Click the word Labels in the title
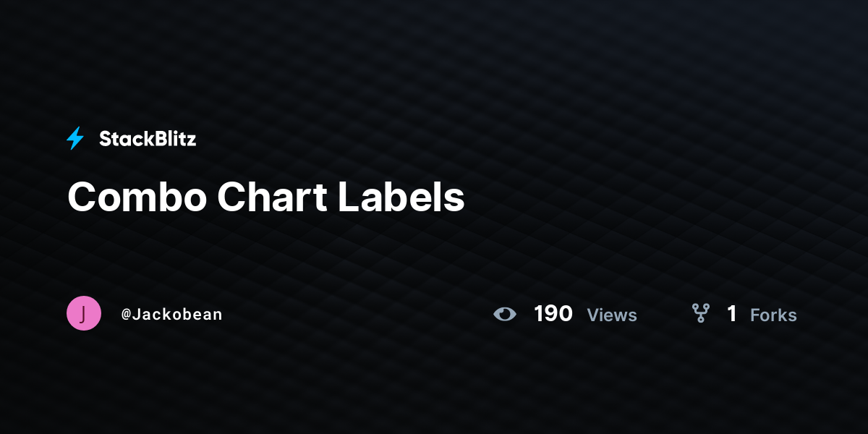 401,197
